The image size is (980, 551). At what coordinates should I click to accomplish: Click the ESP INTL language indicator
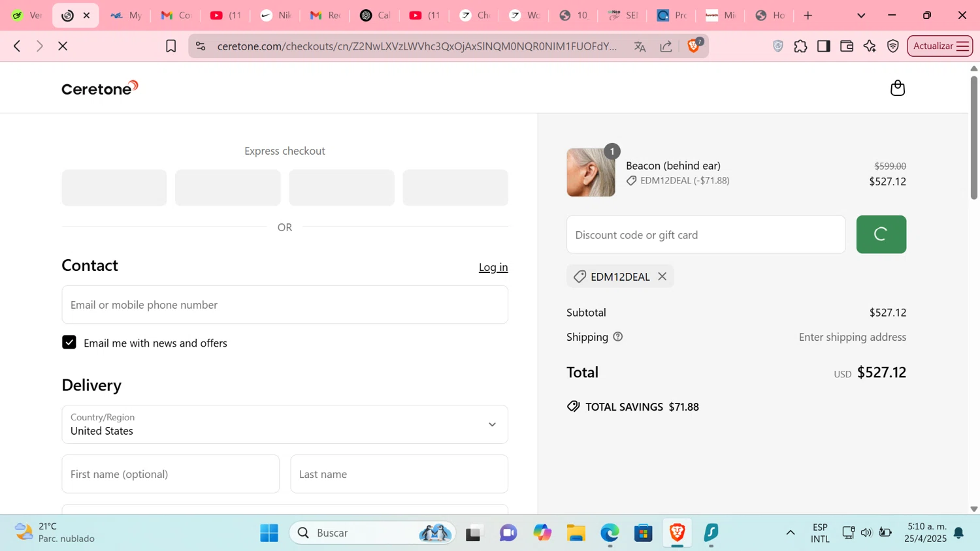(820, 533)
